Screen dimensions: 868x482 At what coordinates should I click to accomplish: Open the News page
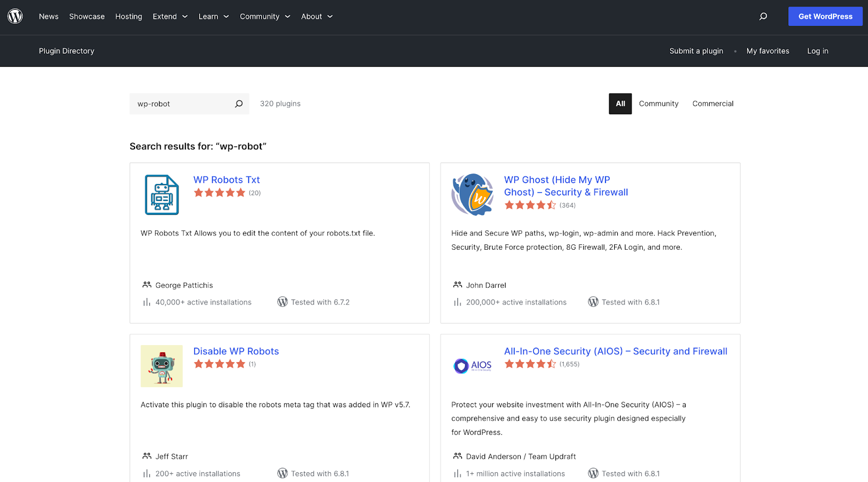point(49,16)
